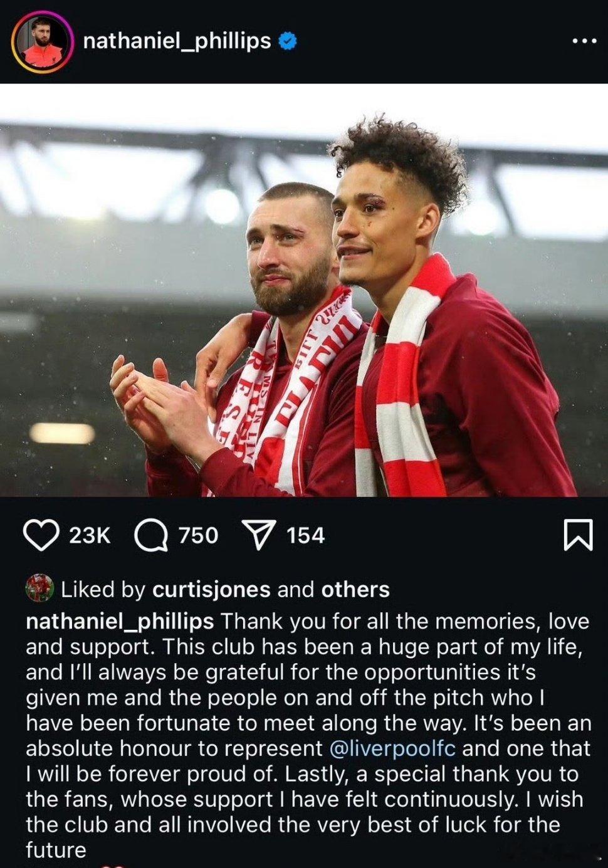Open nathaniel_phillips username in header
Viewport: 608px width, 868px height.
177,41
